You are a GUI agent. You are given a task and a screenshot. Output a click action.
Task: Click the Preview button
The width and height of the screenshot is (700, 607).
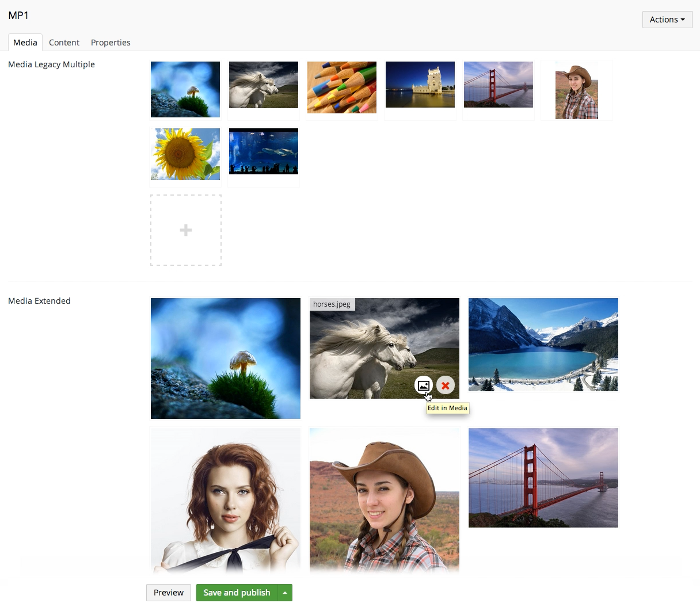[x=169, y=593]
